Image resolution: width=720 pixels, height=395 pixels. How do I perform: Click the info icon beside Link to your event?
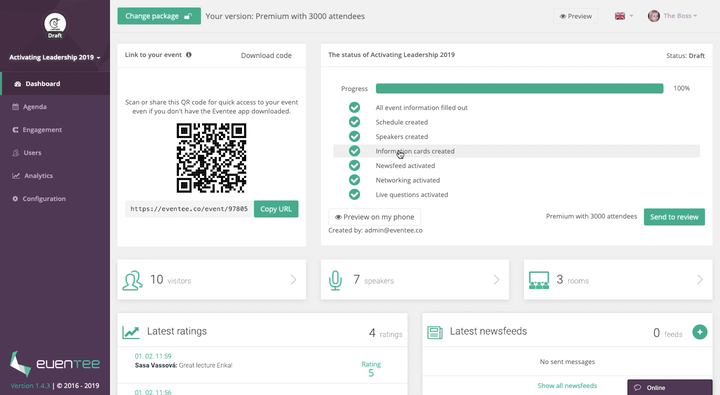tap(189, 55)
